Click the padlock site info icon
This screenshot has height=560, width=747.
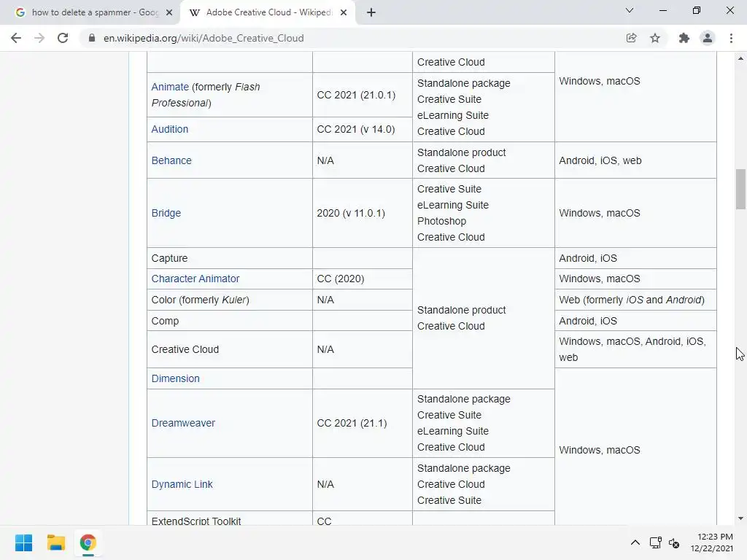click(92, 38)
